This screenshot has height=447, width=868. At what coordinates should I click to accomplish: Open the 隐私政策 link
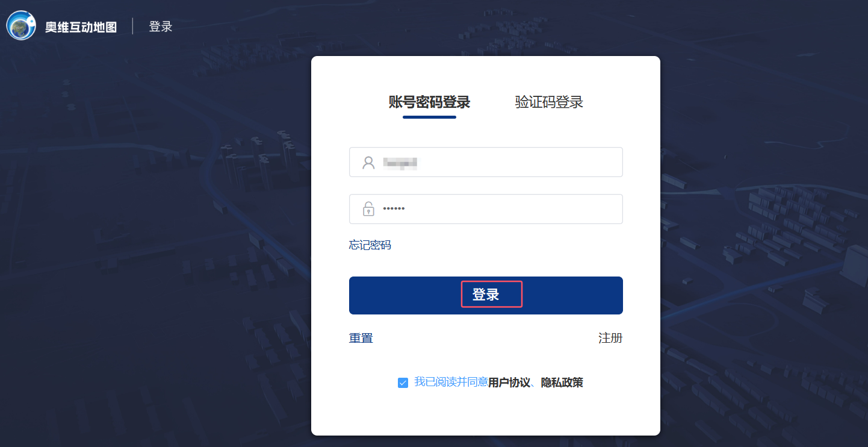pyautogui.click(x=562, y=382)
